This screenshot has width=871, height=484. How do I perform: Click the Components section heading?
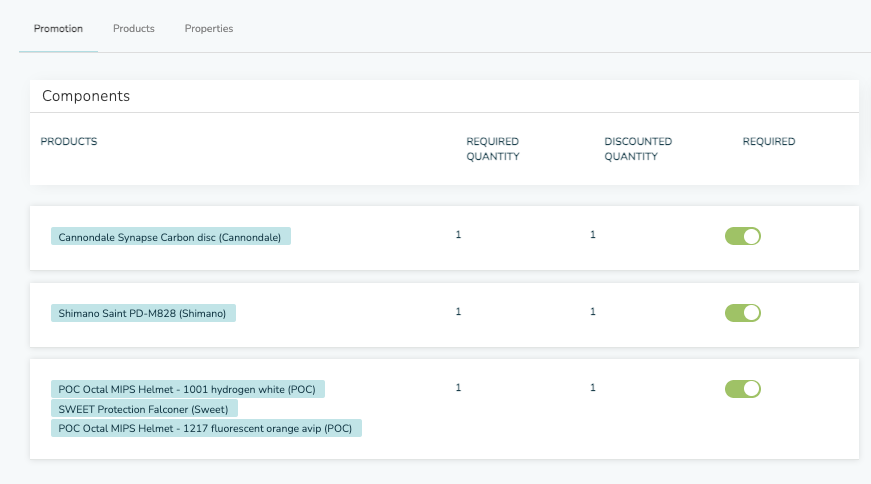86,97
